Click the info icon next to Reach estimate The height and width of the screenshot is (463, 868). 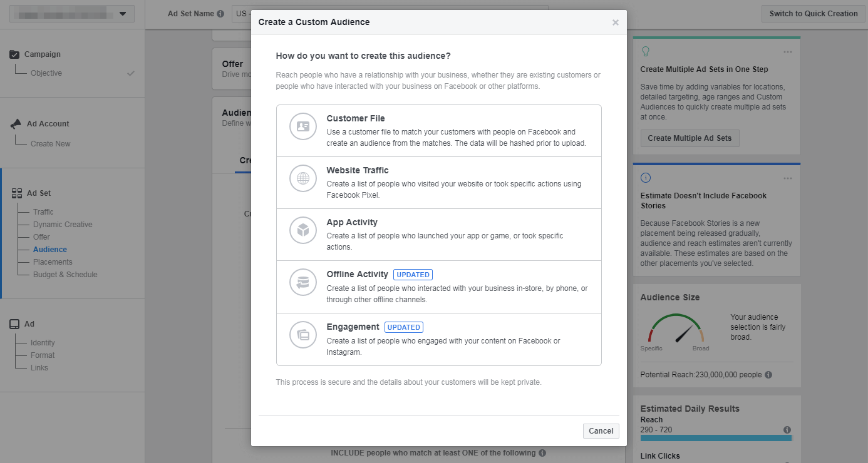pos(787,430)
